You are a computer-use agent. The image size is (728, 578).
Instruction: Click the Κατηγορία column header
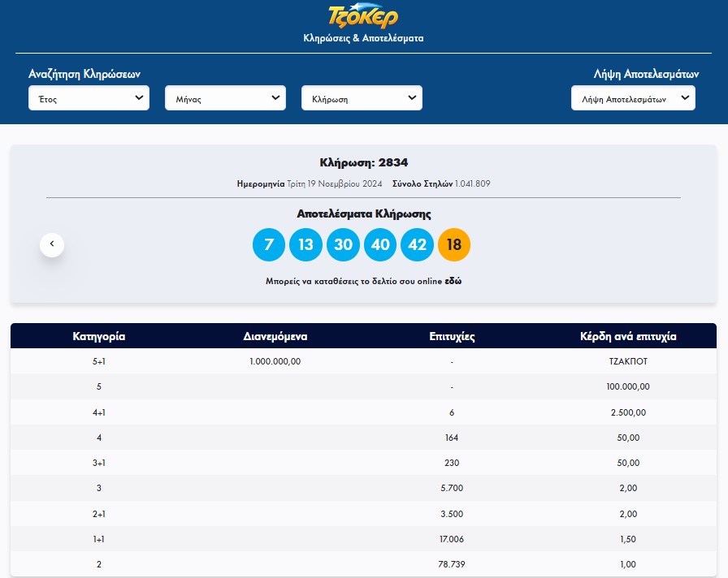(99, 336)
